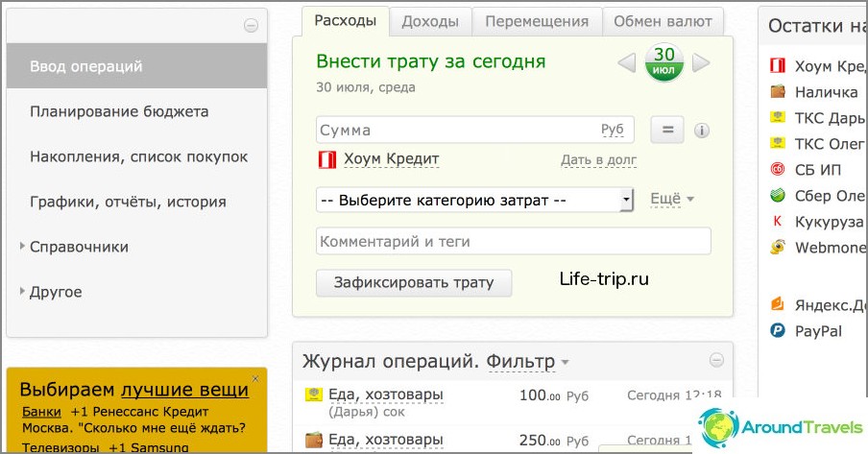
Task: Collapse the left menu panel minus icon
Action: pyautogui.click(x=251, y=26)
